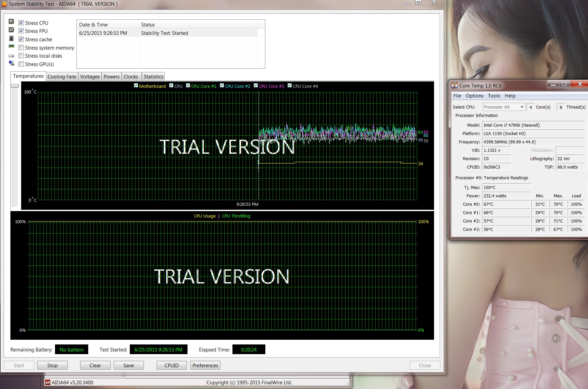Click the CPUID button
Viewport: 588px width, 389px height.
point(172,365)
